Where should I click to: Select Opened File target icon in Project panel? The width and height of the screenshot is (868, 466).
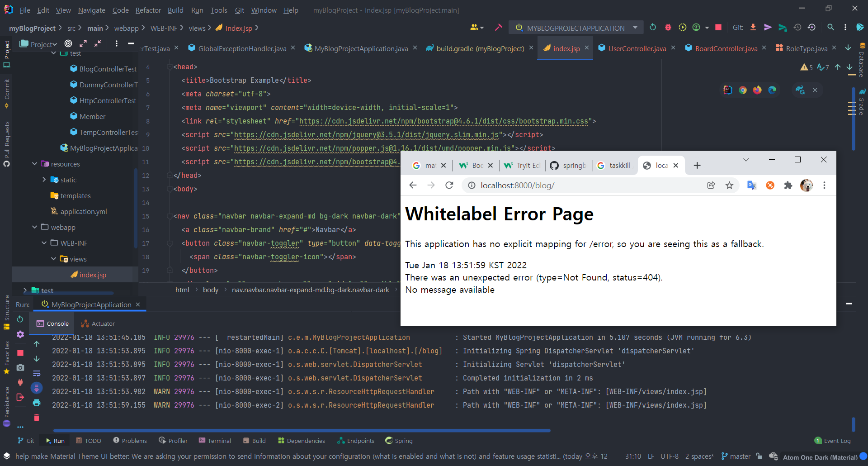click(68, 43)
